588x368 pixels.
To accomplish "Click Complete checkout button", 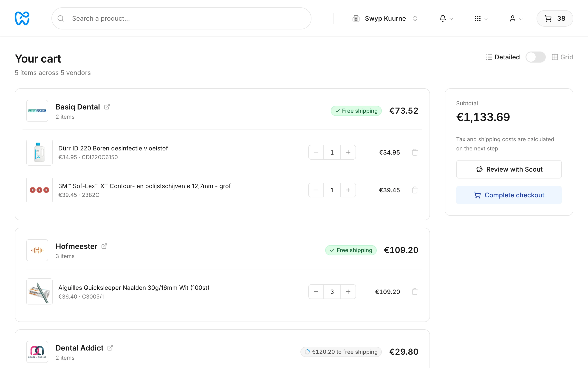I will point(509,195).
